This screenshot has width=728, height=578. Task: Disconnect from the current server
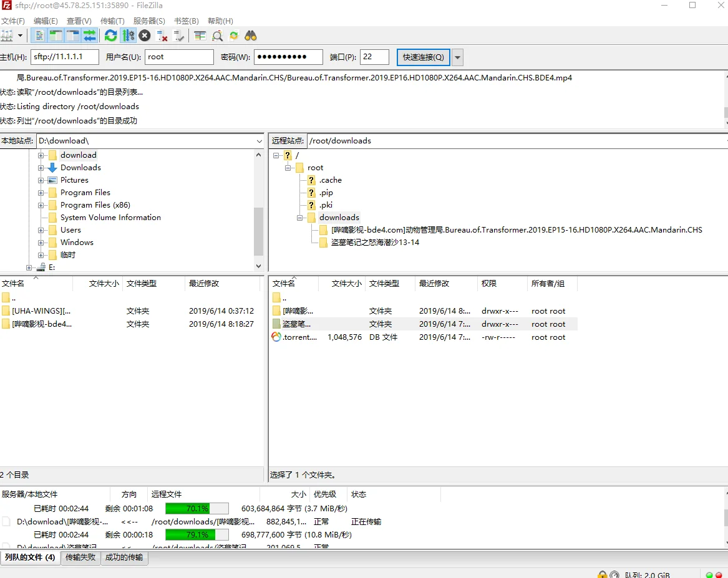tap(162, 36)
